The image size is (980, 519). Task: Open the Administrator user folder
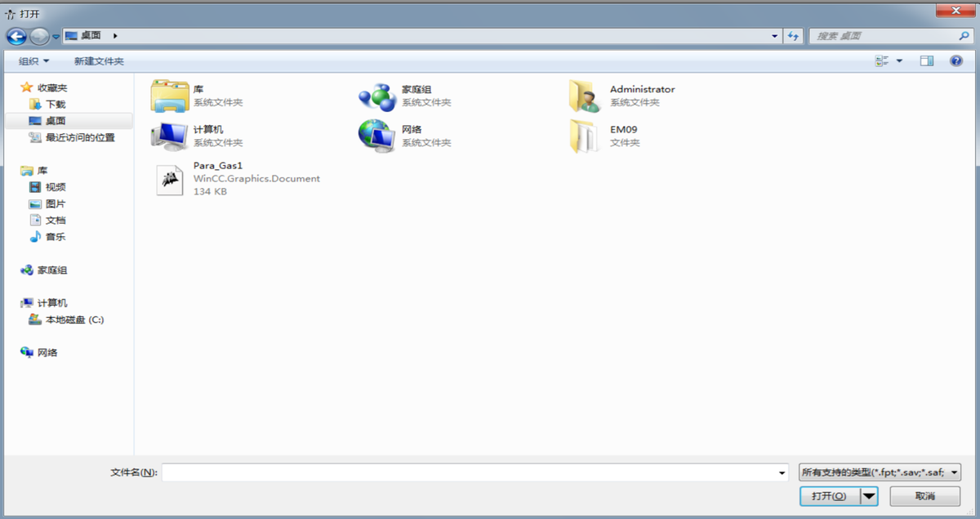pyautogui.click(x=585, y=96)
